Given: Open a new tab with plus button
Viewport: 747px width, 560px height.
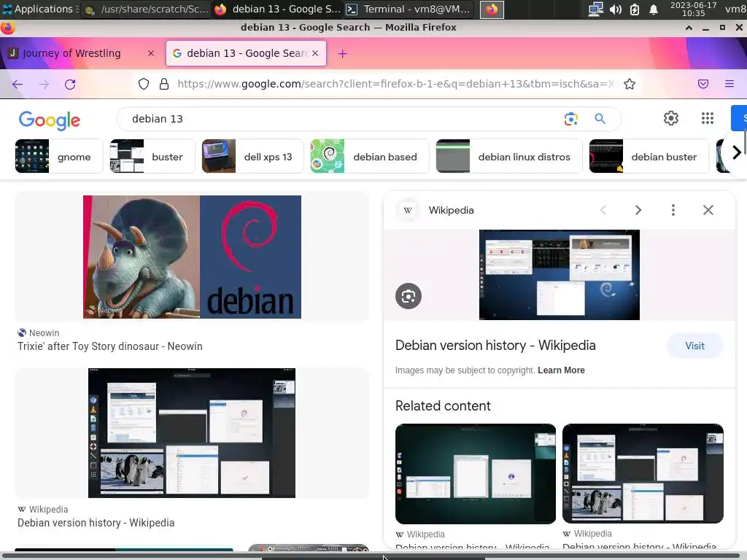Looking at the screenshot, I should [343, 53].
